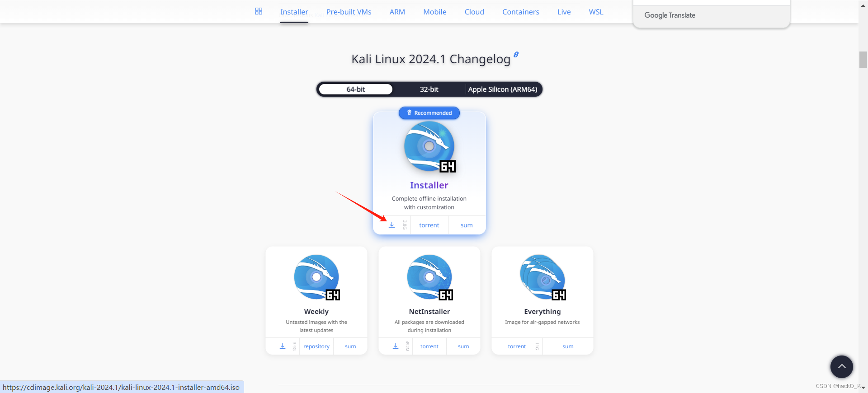Switch to the Live tab
Screen dimensions: 868x393
click(x=564, y=12)
